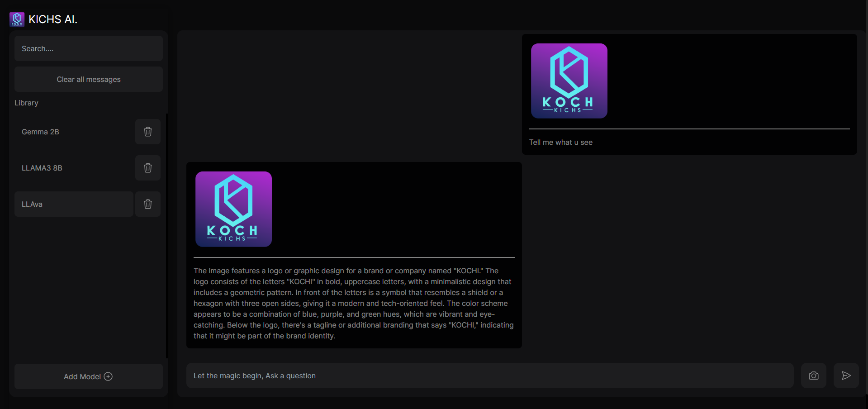Click the camera icon to attach image

[814, 376]
